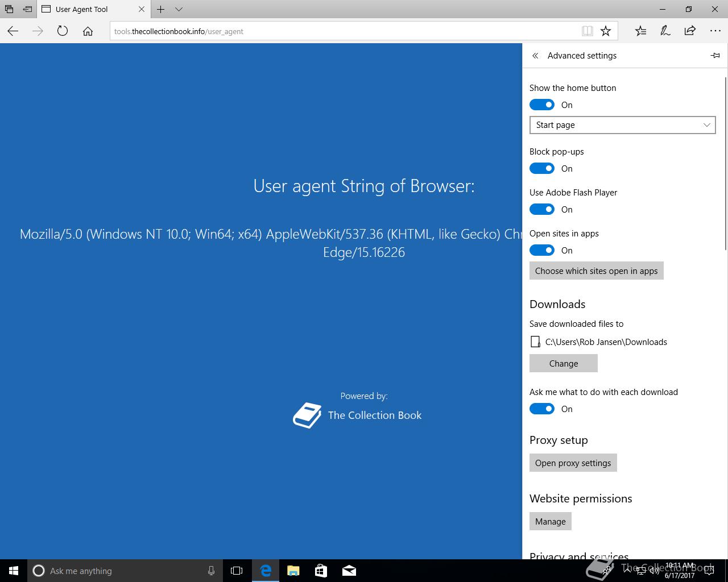Restore down the Edge window
The width and height of the screenshot is (728, 582).
coord(689,9)
